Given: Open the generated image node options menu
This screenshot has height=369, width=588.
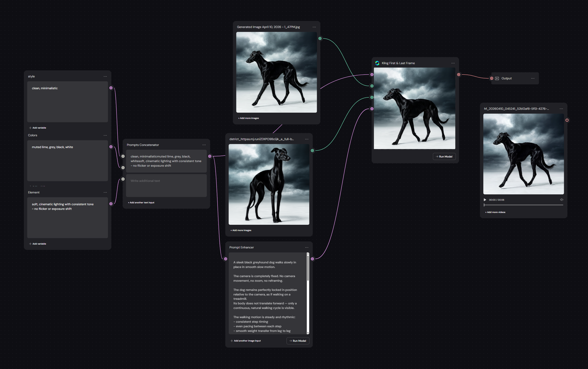Looking at the screenshot, I should tap(314, 27).
